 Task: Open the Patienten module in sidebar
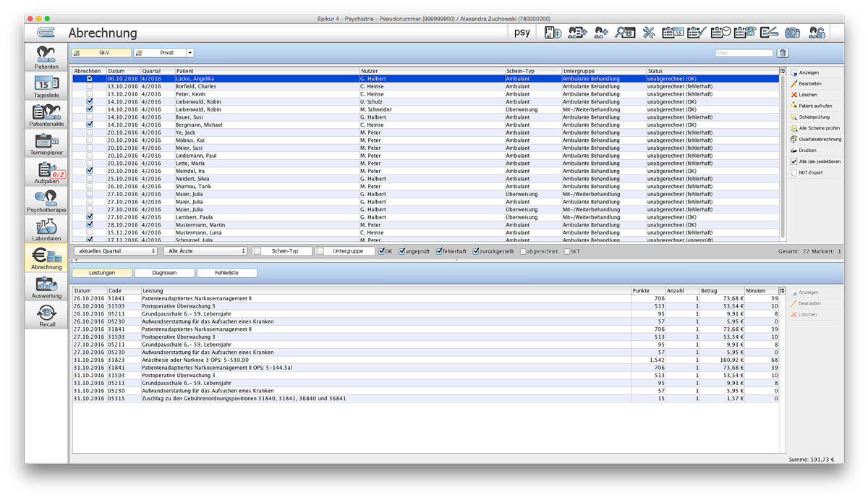(x=46, y=58)
